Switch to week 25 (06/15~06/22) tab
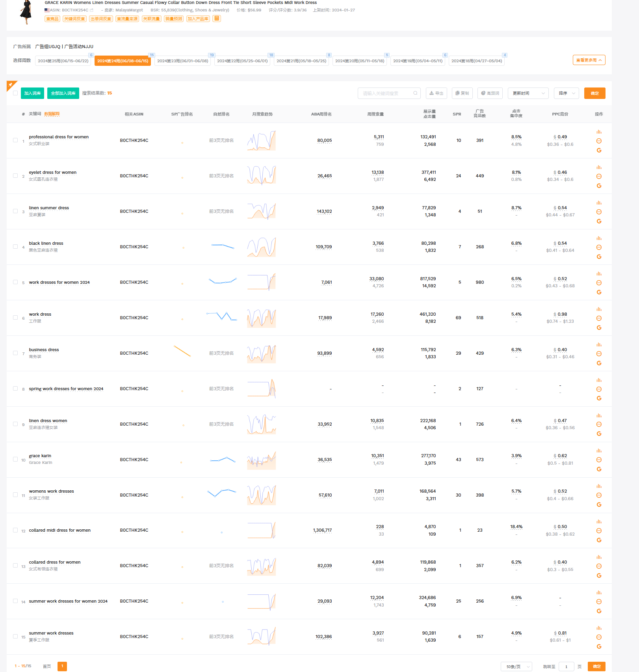639x672 pixels. click(63, 61)
